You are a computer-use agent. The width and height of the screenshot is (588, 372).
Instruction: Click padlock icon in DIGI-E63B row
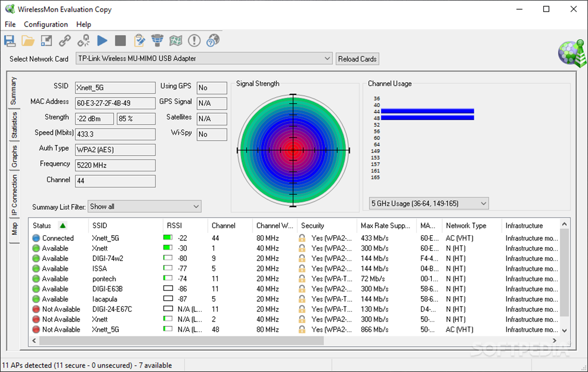tap(302, 289)
